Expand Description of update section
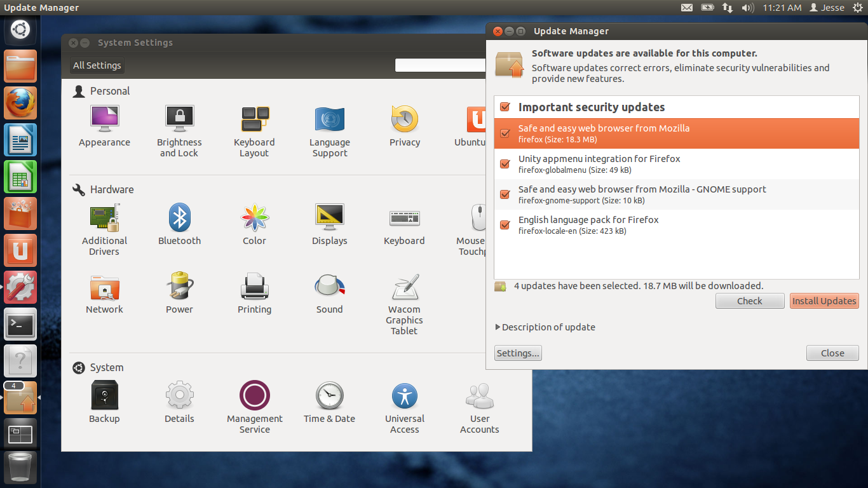Screen dimensions: 868x488 545,327
